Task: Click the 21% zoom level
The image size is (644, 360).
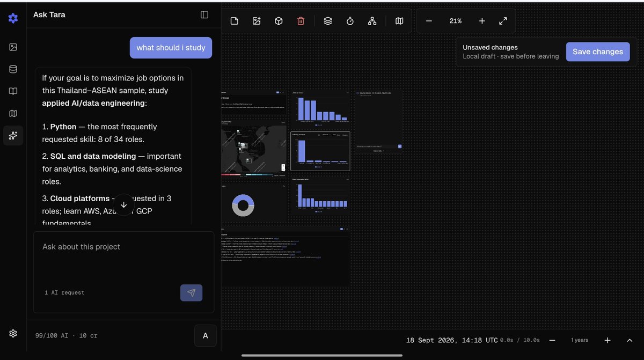Action: pyautogui.click(x=456, y=21)
